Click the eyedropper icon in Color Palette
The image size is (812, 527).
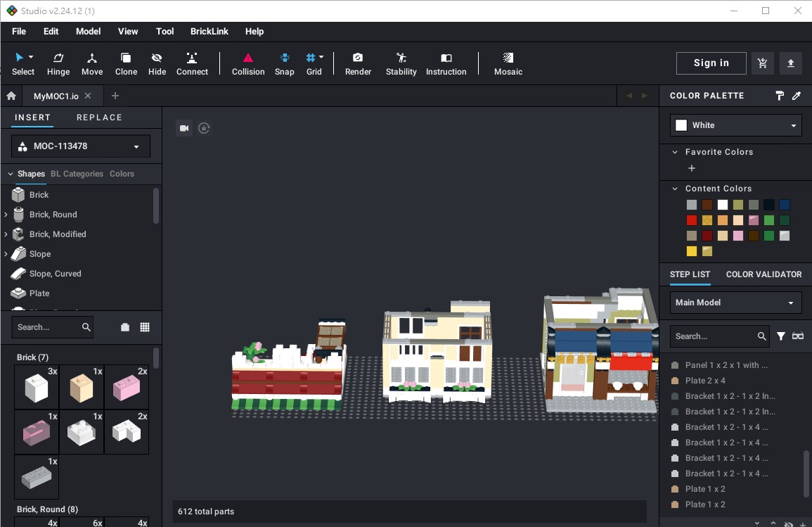pos(797,96)
